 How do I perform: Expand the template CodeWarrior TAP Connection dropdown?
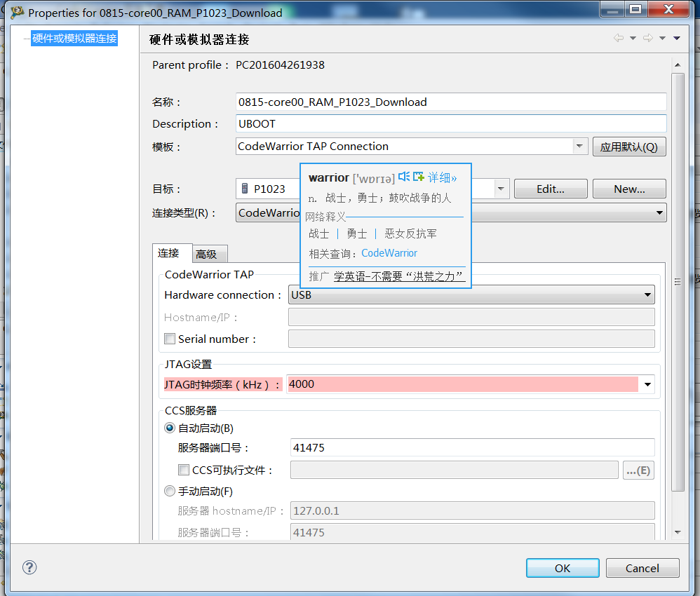pos(579,146)
